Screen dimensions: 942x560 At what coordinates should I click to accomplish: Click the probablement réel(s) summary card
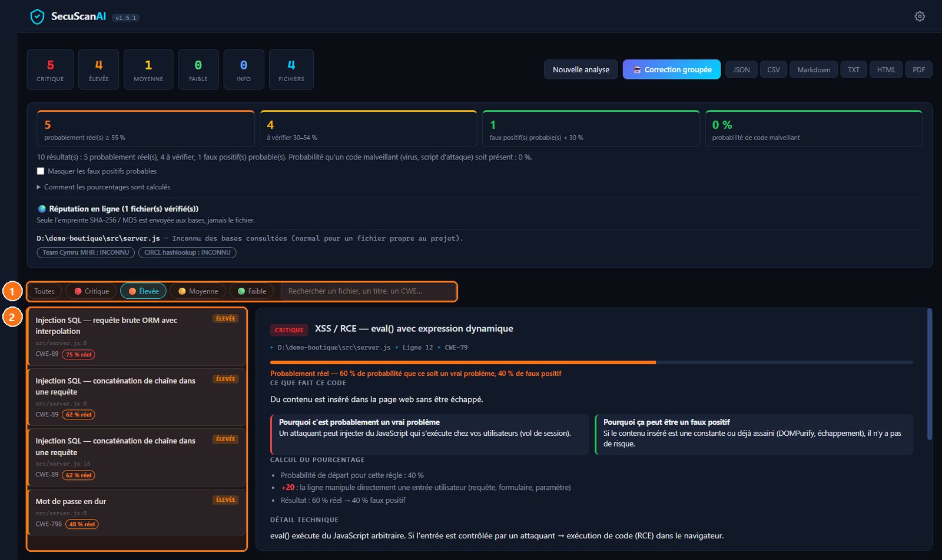tap(145, 128)
